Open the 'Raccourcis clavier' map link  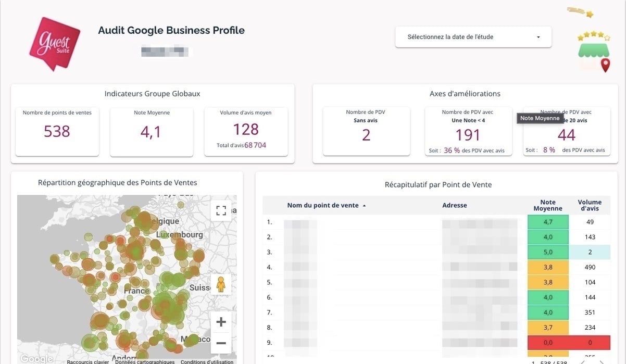coord(88,361)
